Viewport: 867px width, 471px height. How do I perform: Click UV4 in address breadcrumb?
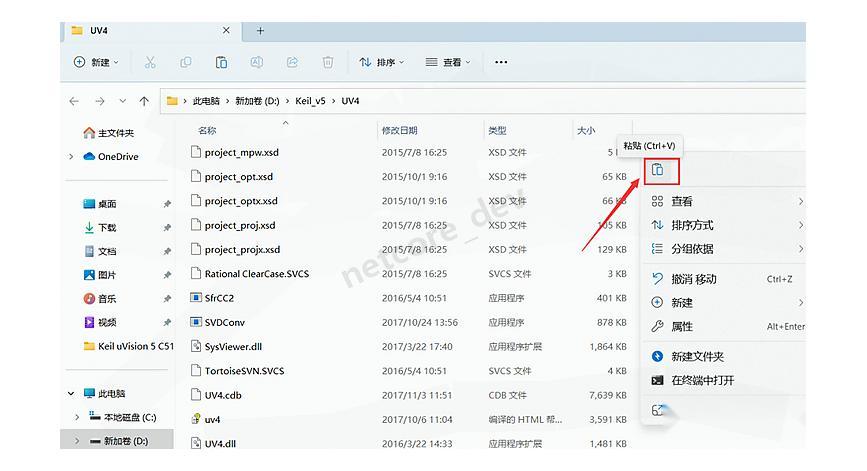click(350, 101)
